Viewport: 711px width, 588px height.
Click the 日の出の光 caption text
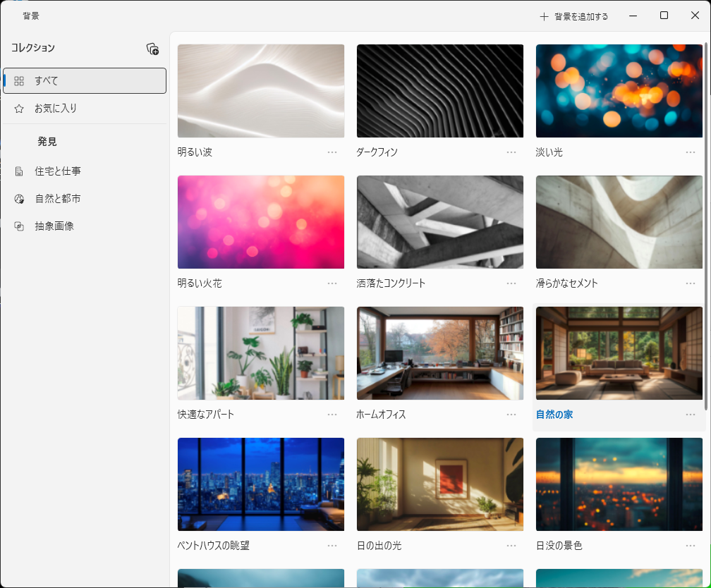[379, 546]
